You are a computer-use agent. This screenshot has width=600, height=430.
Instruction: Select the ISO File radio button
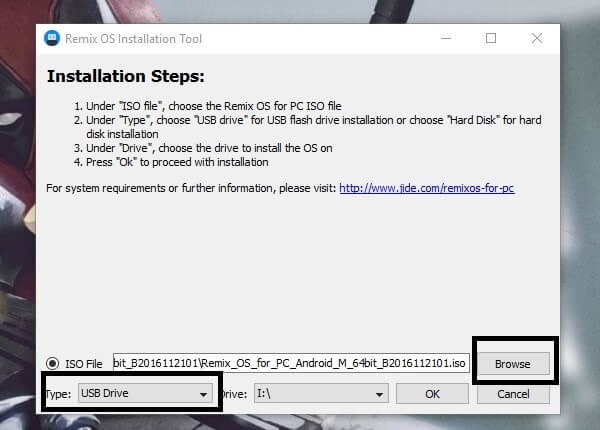point(52,363)
